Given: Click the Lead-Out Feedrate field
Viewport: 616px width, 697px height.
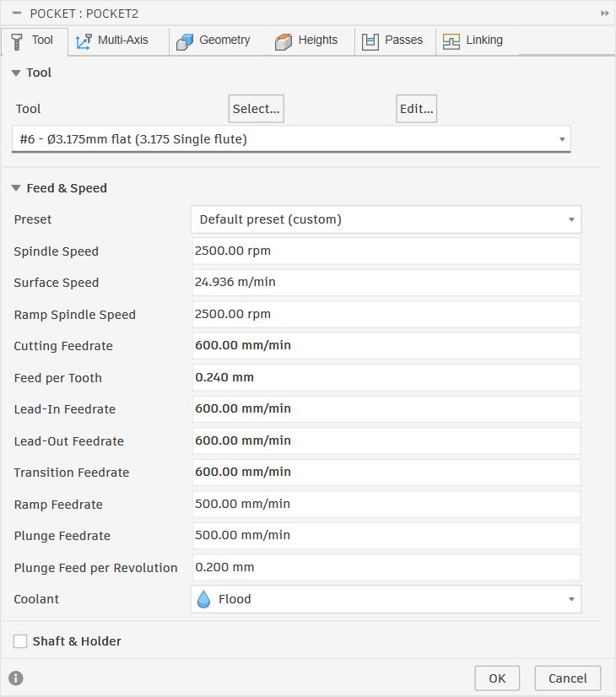Looking at the screenshot, I should (386, 440).
